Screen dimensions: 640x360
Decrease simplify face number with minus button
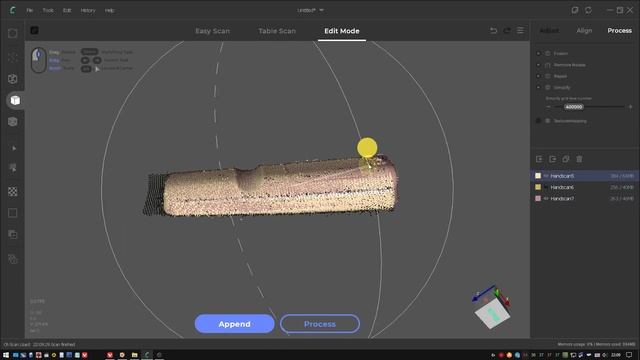548,107
